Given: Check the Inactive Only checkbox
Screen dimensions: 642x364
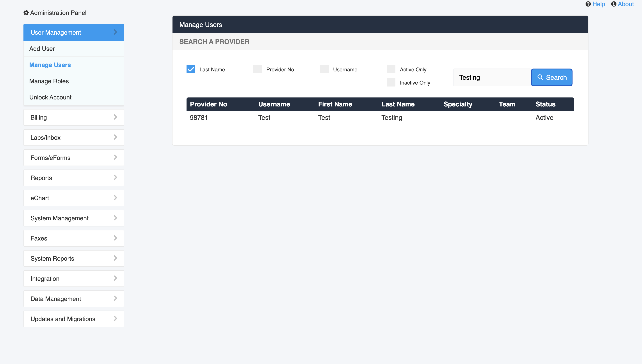Looking at the screenshot, I should pyautogui.click(x=391, y=82).
